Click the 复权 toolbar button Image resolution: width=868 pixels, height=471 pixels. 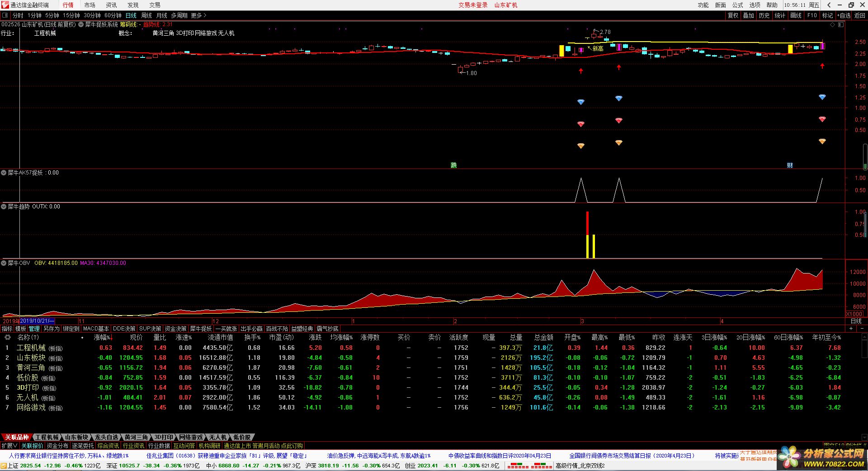(733, 15)
